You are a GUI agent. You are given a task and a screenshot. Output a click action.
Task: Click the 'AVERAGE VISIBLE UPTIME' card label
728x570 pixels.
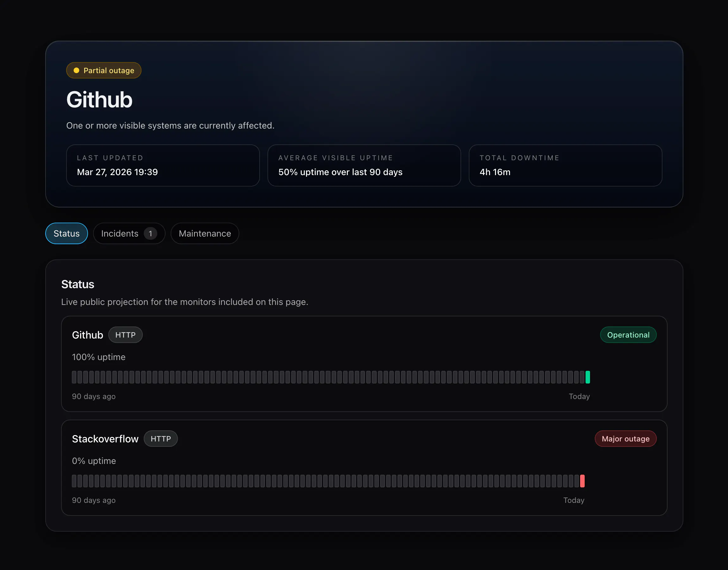coord(336,158)
